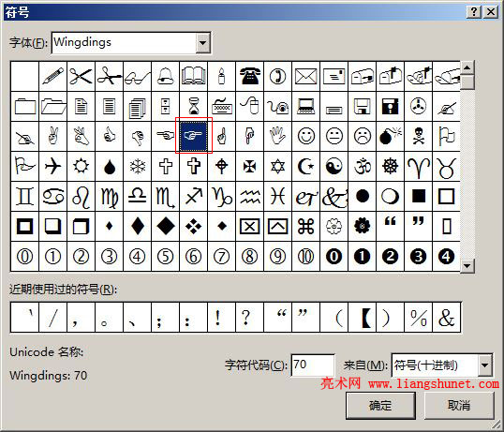Open the Wingdings font dropdown

[x=203, y=42]
